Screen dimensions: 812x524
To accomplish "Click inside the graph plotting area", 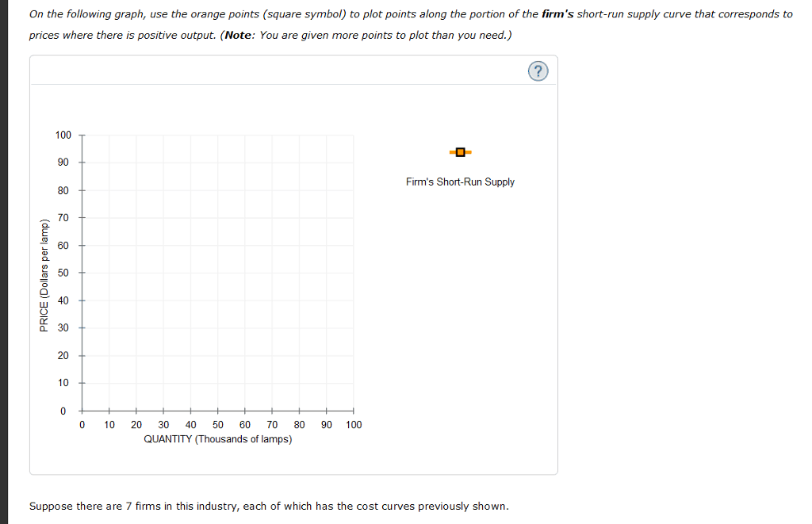I will pyautogui.click(x=217, y=273).
